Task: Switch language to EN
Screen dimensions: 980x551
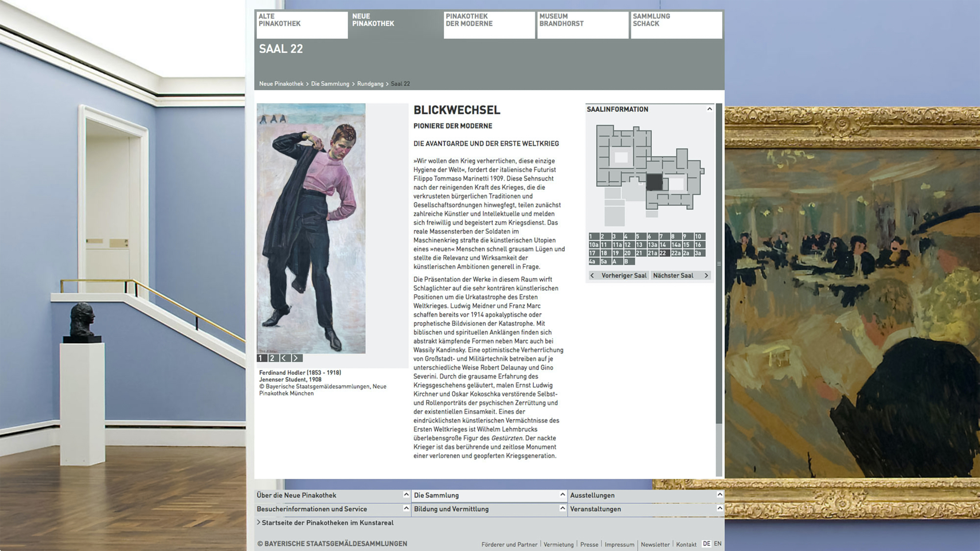Action: tap(718, 544)
